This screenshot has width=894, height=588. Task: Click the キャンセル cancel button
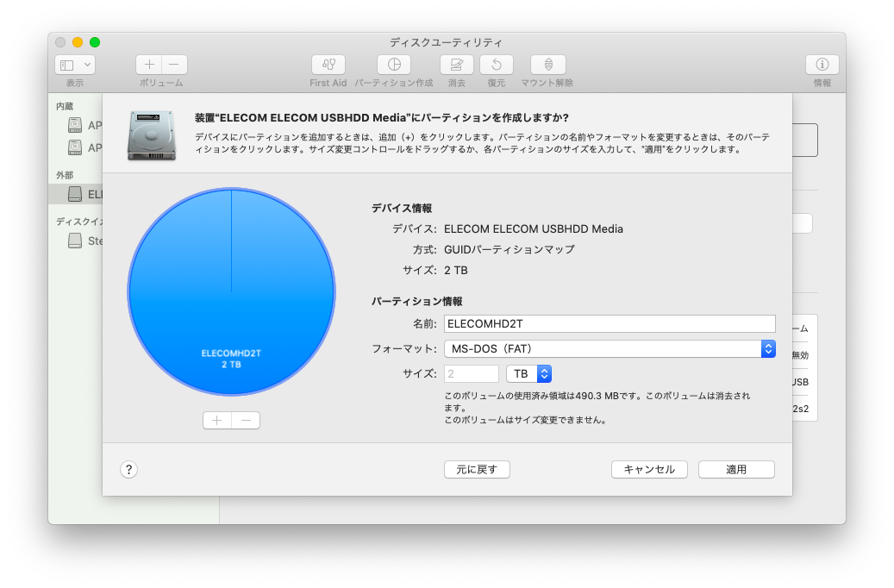coord(649,469)
